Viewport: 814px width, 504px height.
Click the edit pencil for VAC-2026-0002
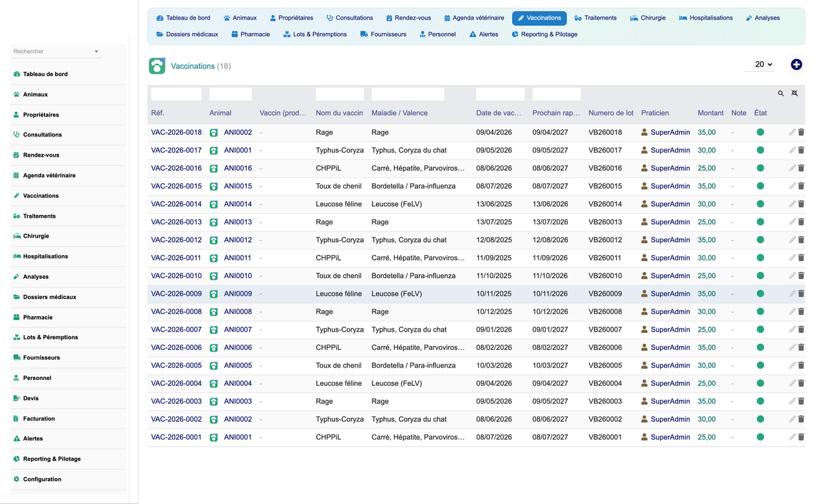click(x=792, y=419)
